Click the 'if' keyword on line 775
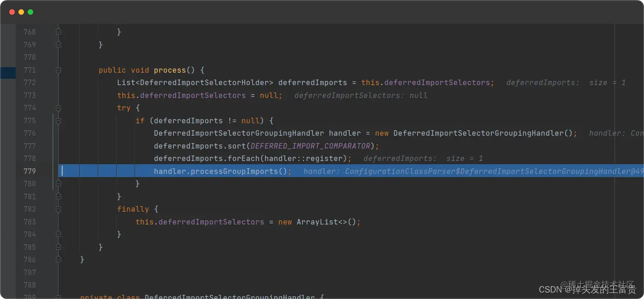The height and width of the screenshot is (299, 644). [x=140, y=121]
